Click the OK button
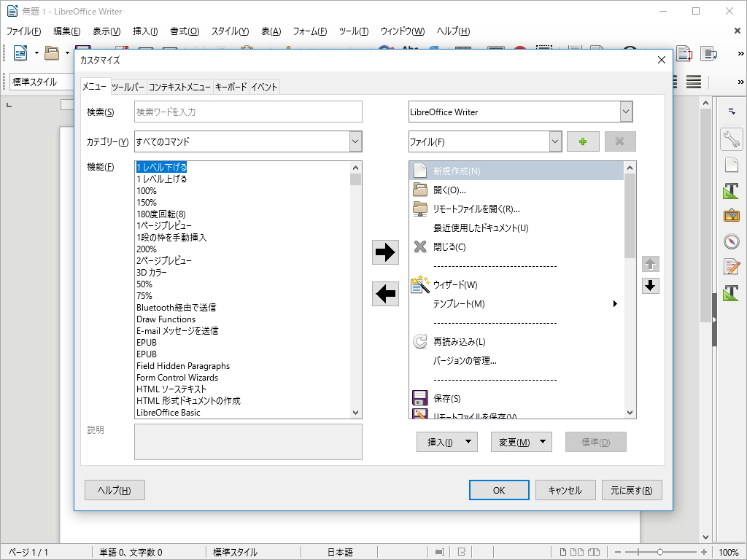This screenshot has height=560, width=747. 499,491
